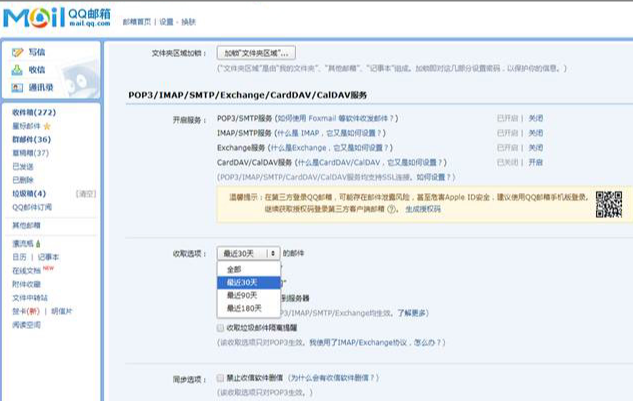This screenshot has height=401, width=633.
Task: Click 关闭 for POP3/SMTP服务
Action: point(536,118)
